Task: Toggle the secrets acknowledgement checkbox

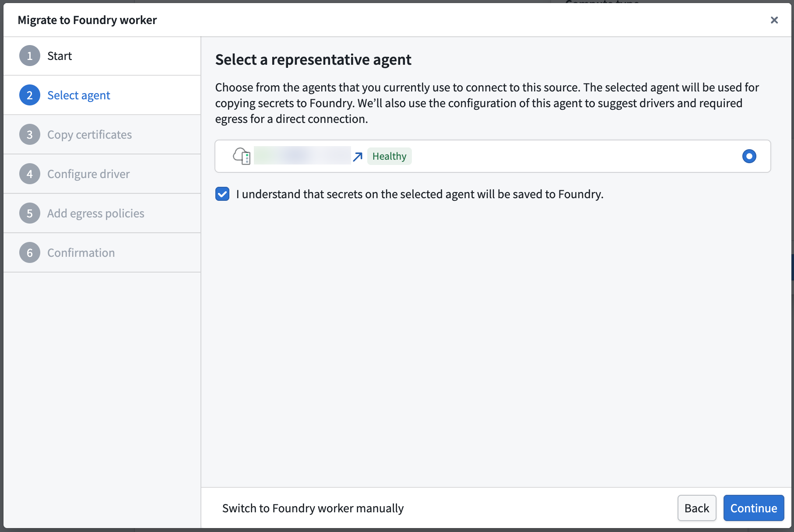Action: (222, 194)
